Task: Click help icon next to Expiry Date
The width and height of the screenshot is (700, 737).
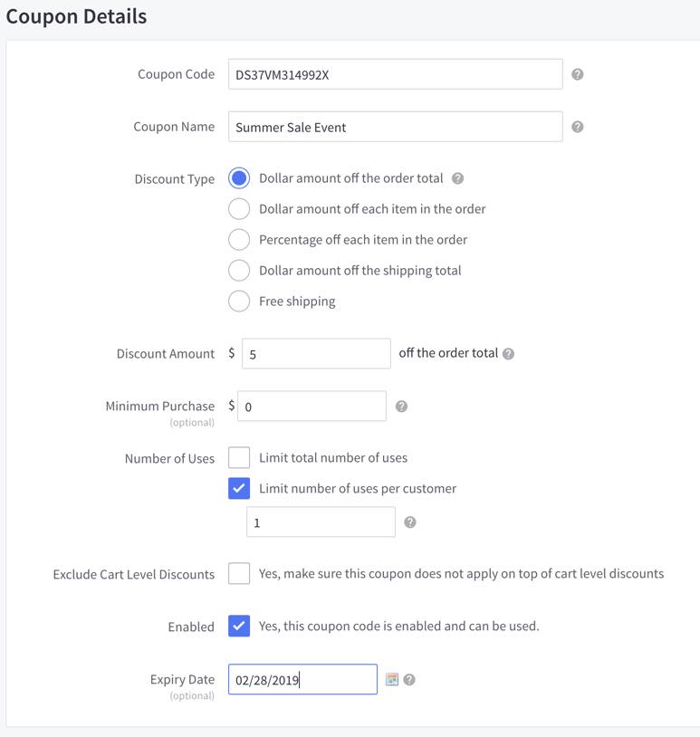Action: click(x=408, y=678)
